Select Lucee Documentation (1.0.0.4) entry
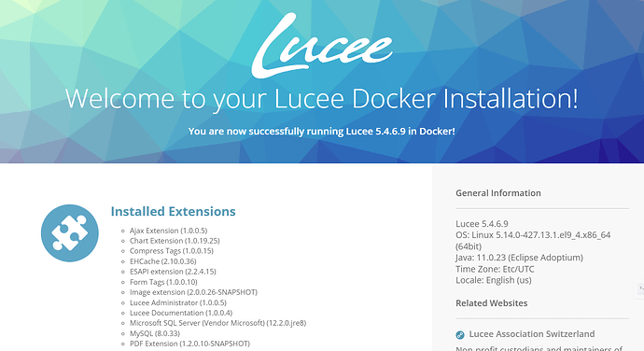The image size is (644, 351). [181, 313]
